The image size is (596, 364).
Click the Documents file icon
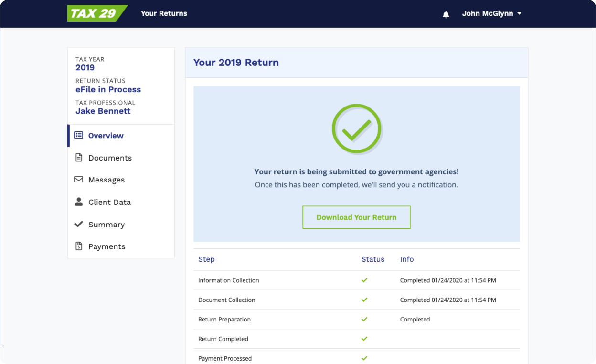(x=79, y=158)
